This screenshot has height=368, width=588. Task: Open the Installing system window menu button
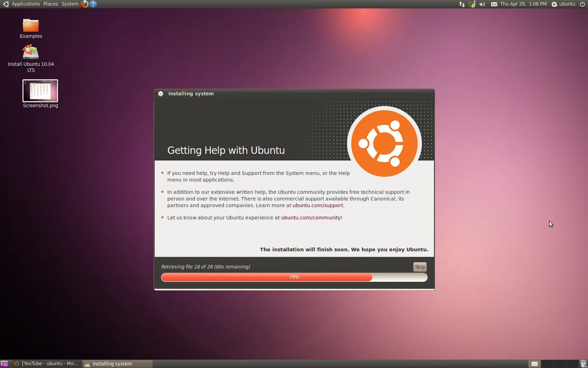coord(161,93)
